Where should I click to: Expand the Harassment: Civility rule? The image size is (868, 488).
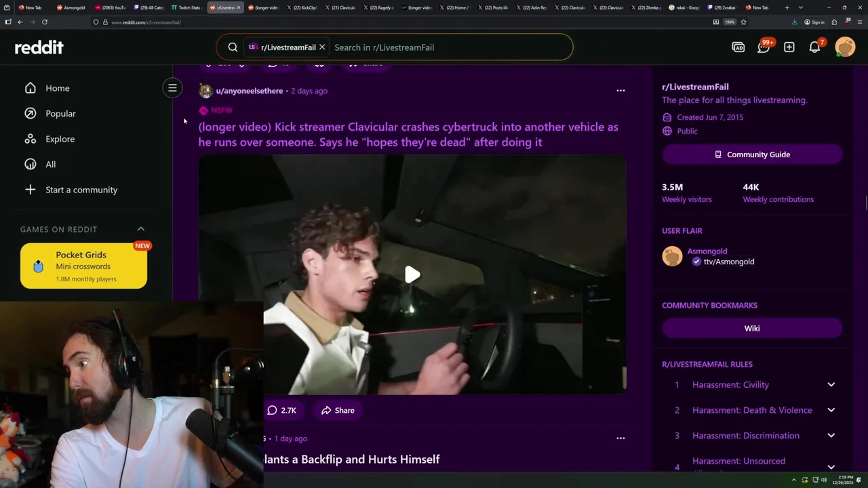(831, 385)
